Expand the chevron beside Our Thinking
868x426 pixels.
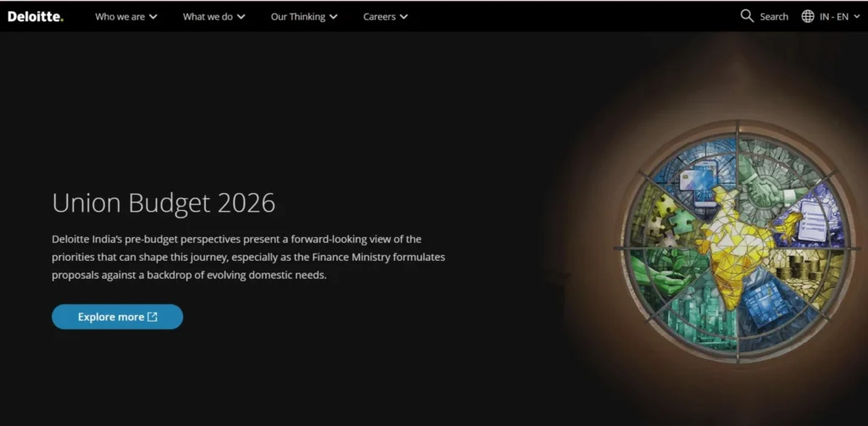click(333, 17)
